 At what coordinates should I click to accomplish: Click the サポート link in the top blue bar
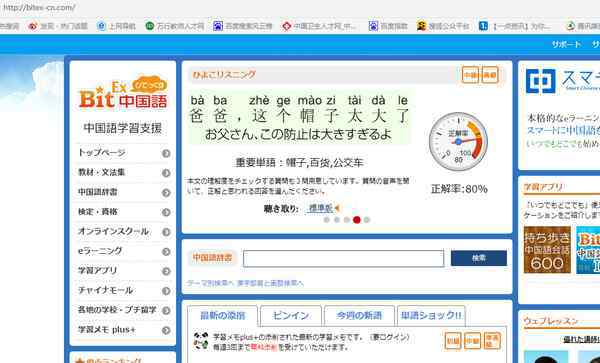click(x=566, y=45)
